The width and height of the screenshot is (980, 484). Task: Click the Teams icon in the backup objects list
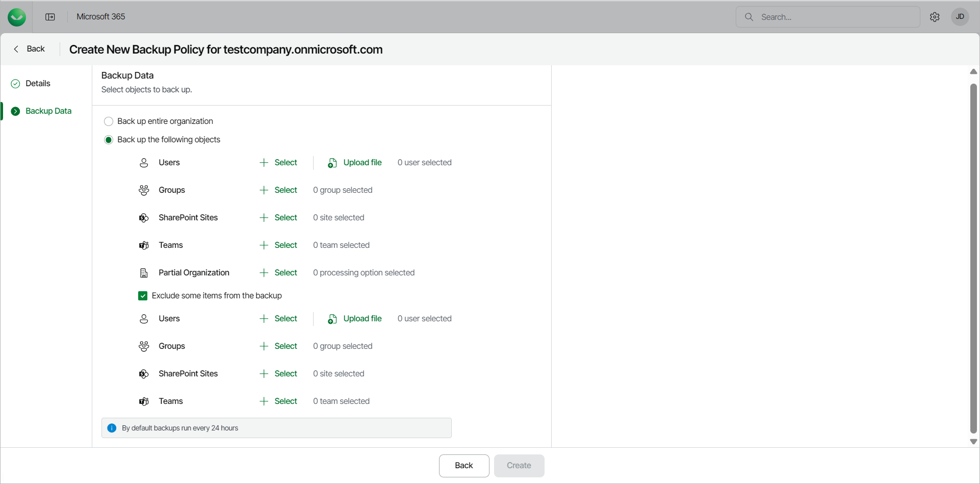[x=144, y=245]
